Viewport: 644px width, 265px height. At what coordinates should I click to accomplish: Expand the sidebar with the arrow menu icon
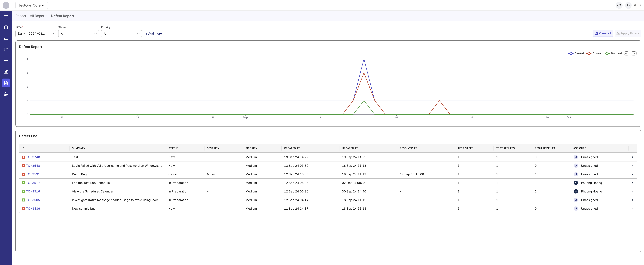tap(6, 16)
